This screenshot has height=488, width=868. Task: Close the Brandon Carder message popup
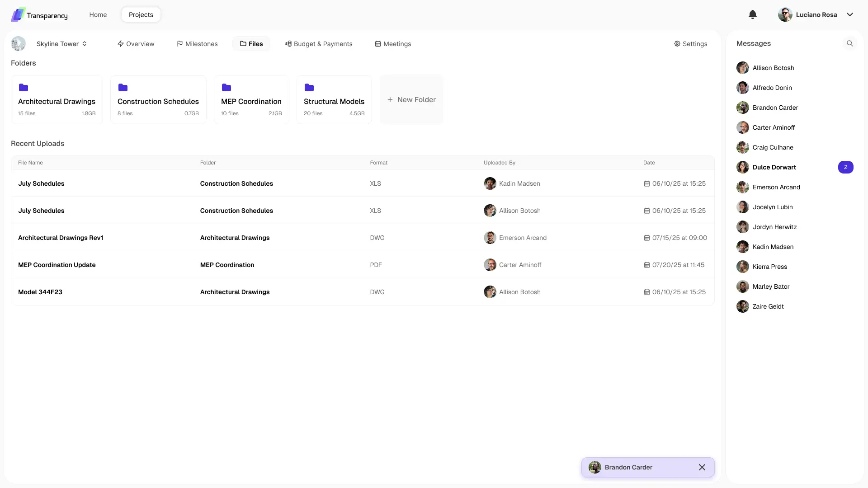[x=702, y=467]
